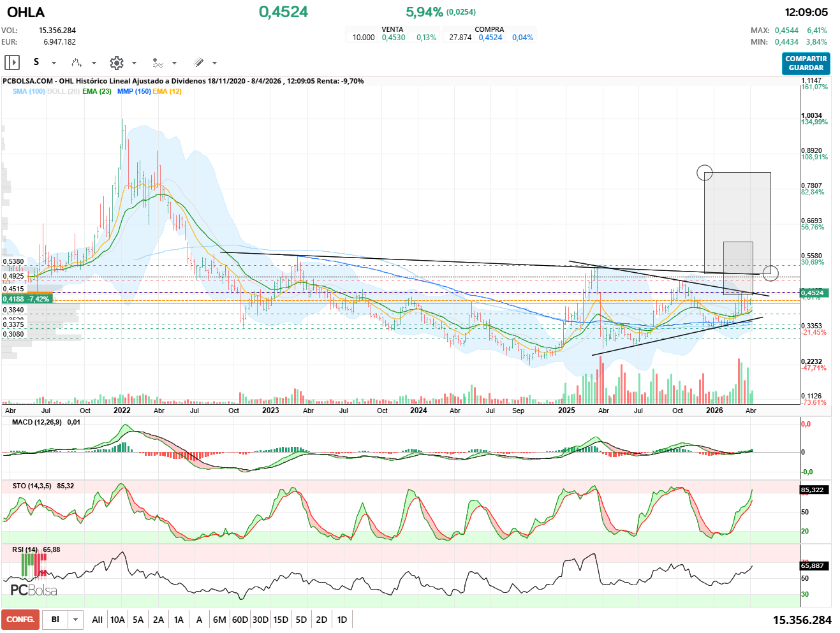Click the lower-right circle handle of the gray rectangle
840x633 pixels.
pos(770,273)
